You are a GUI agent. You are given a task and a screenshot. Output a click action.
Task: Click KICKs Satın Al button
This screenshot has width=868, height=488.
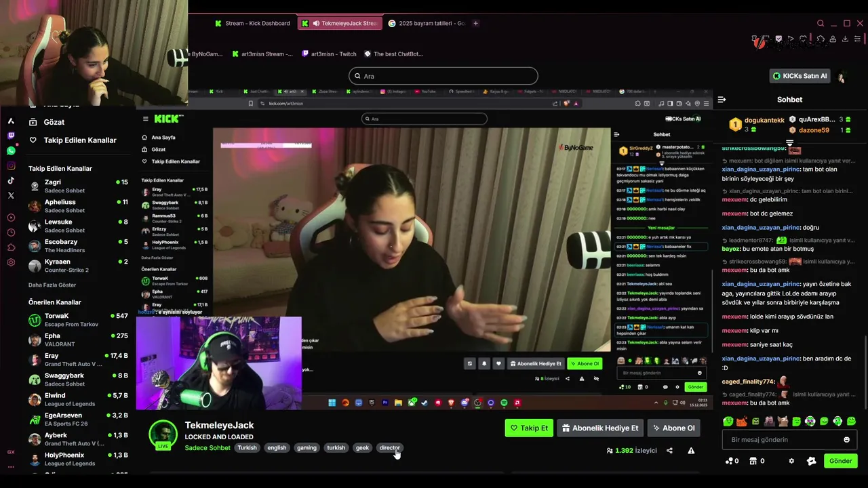[800, 76]
